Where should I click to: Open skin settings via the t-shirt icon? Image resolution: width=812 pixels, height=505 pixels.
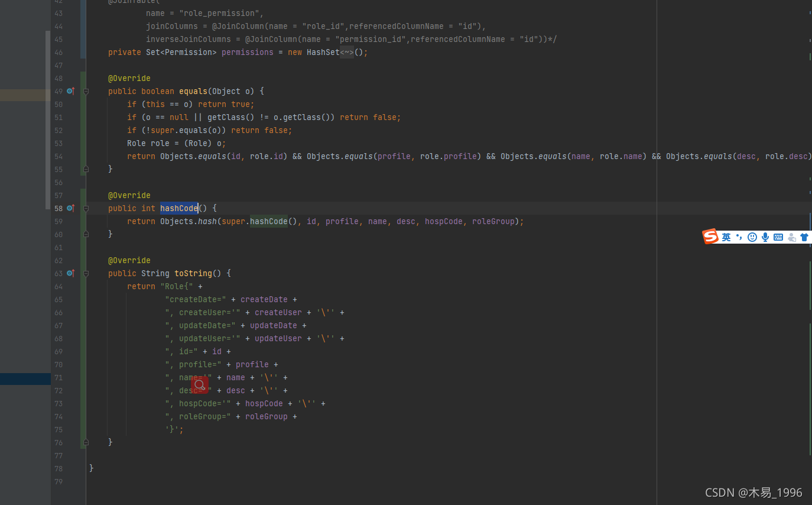(804, 237)
